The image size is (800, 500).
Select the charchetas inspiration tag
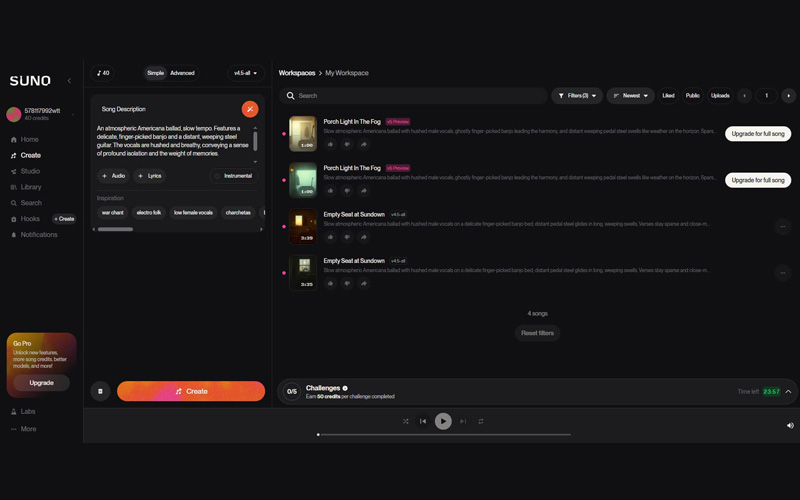click(238, 212)
